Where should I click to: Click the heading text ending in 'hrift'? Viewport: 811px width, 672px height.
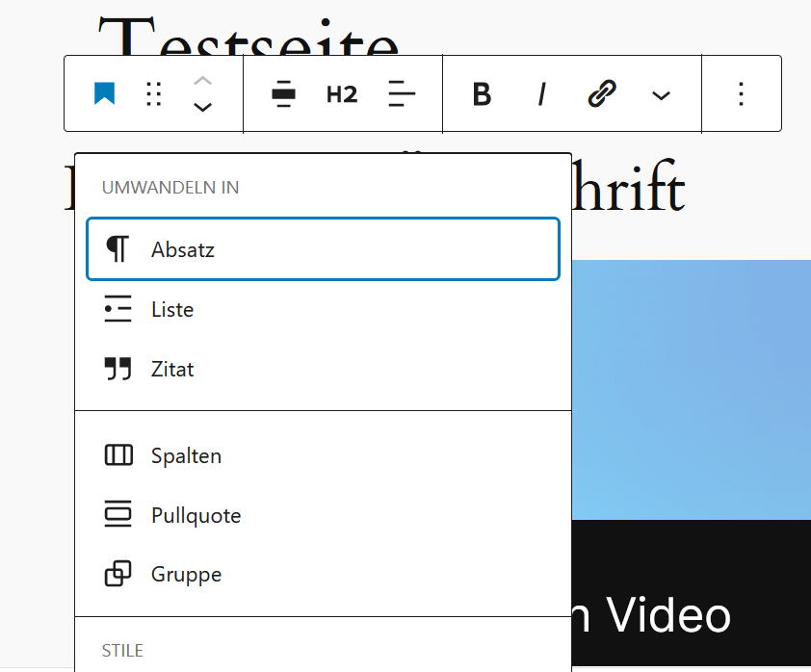pos(628,186)
